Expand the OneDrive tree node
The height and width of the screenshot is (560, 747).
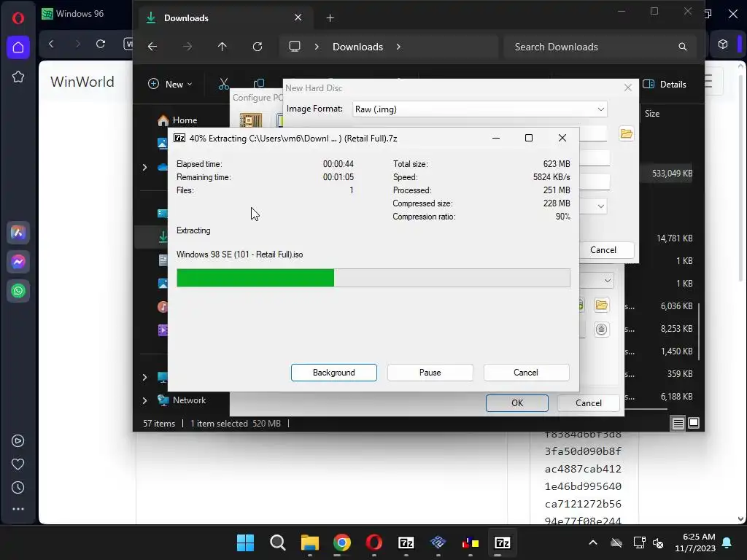[x=145, y=167]
